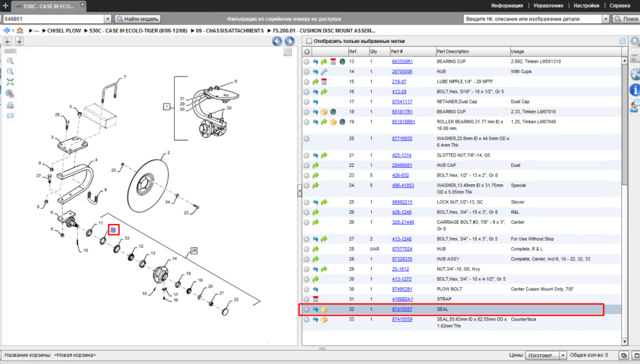Screen dimensions: 640x364
Task: Click the parts list scroll down arrow
Action: 625,342
